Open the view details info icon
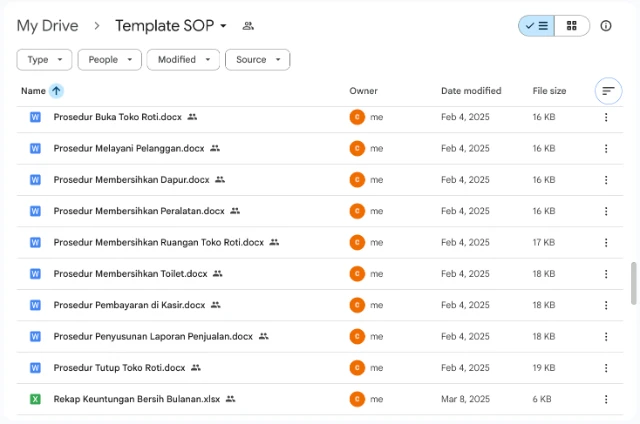This screenshot has width=640, height=424. coord(606,26)
